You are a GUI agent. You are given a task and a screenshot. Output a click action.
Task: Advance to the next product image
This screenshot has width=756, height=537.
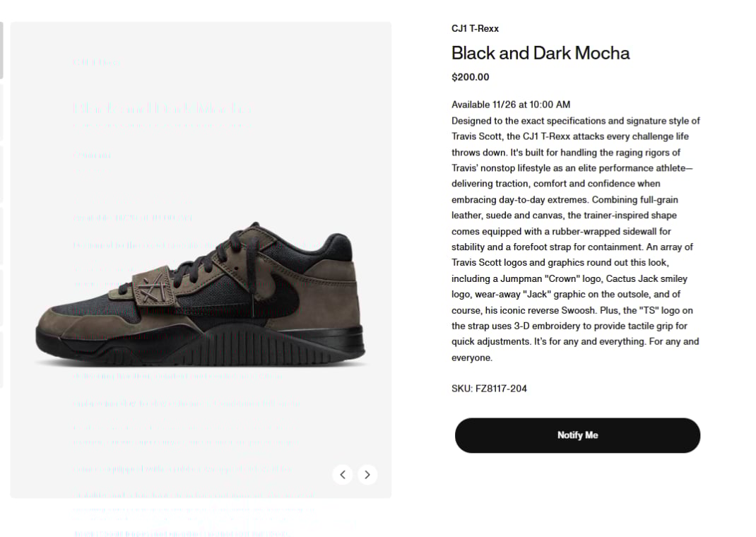click(x=367, y=475)
